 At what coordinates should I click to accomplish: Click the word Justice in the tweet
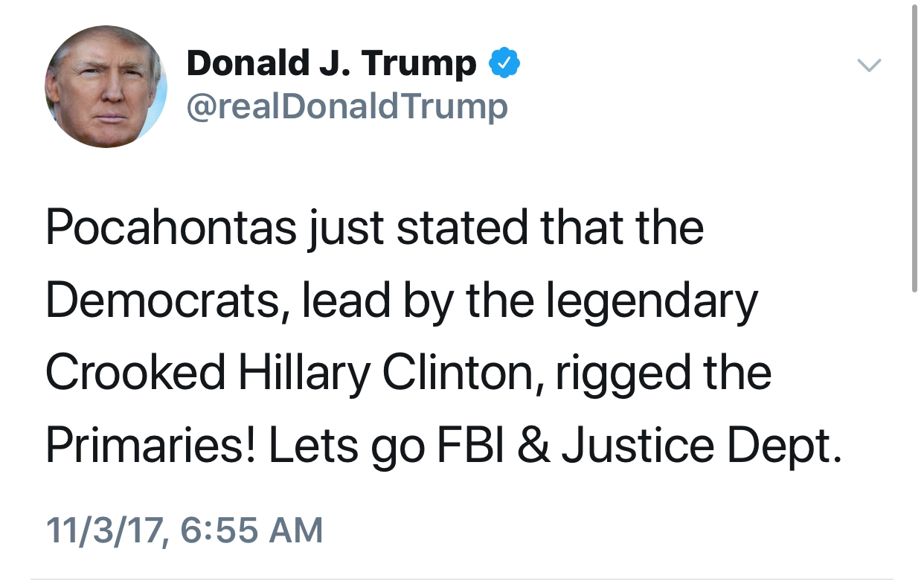[x=638, y=446]
